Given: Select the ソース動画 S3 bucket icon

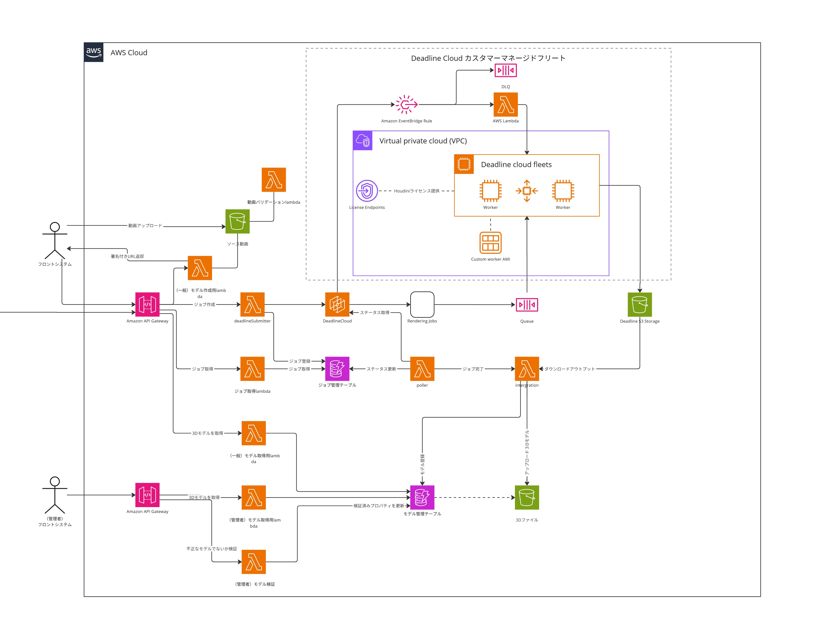Looking at the screenshot, I should (237, 221).
